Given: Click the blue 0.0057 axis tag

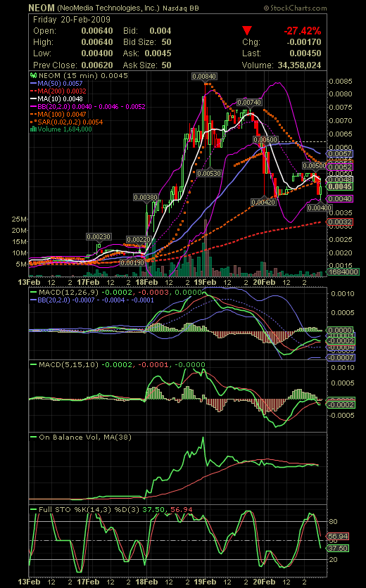Looking at the screenshot, I should 340,154.
